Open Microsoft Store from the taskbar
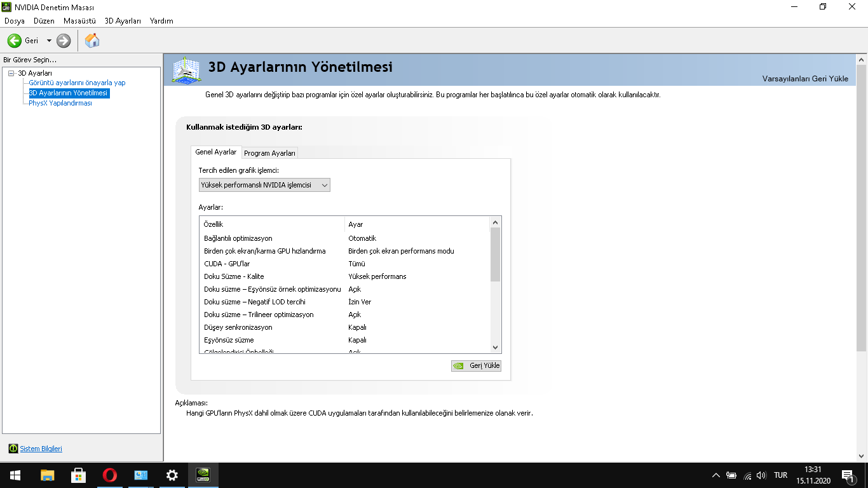This screenshot has height=488, width=868. point(78,475)
